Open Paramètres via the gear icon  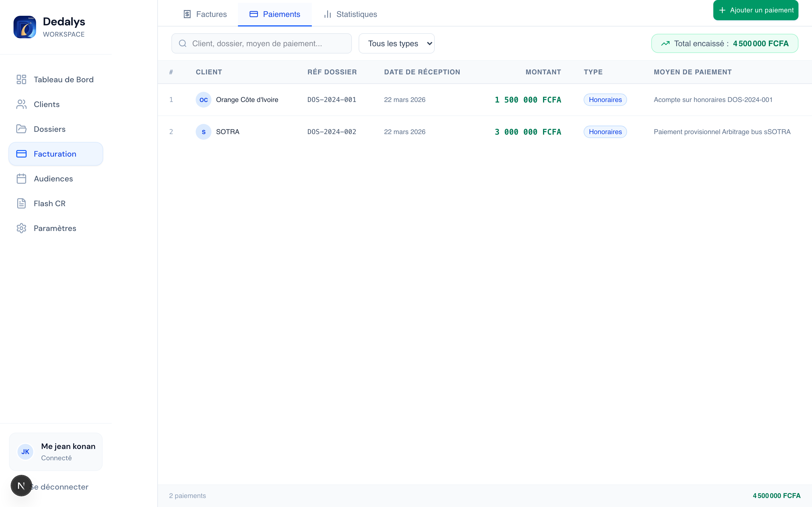point(21,228)
